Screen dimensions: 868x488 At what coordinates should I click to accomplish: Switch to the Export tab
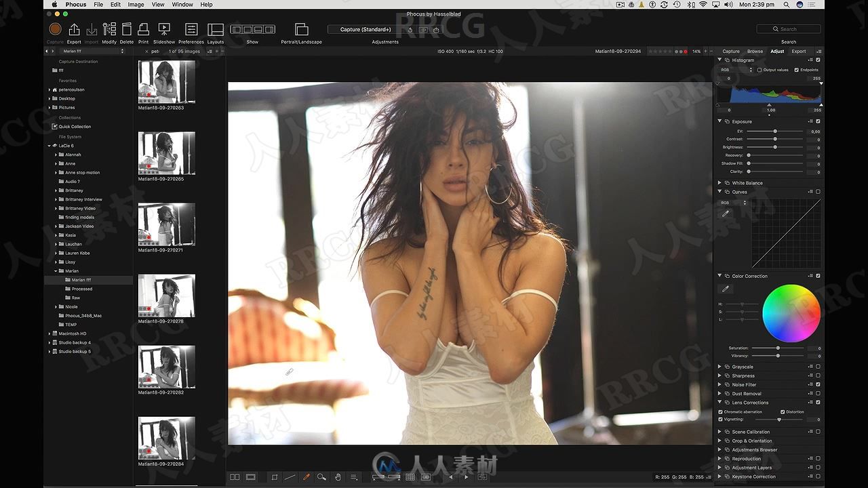click(799, 52)
